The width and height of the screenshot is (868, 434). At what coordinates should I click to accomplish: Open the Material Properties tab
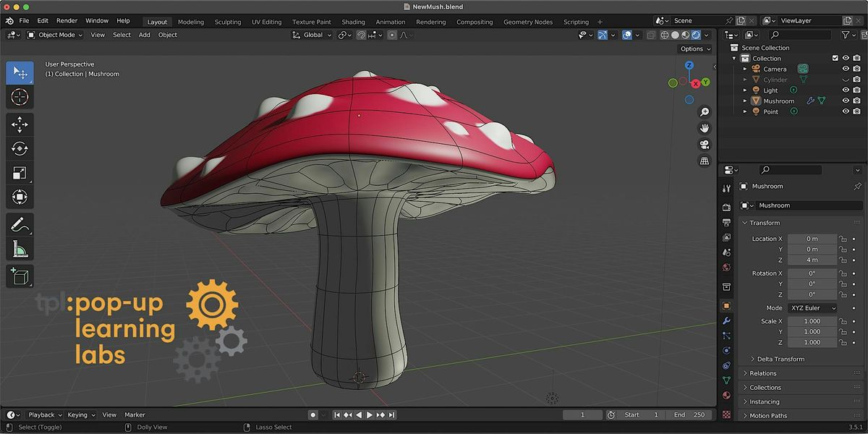(x=726, y=394)
